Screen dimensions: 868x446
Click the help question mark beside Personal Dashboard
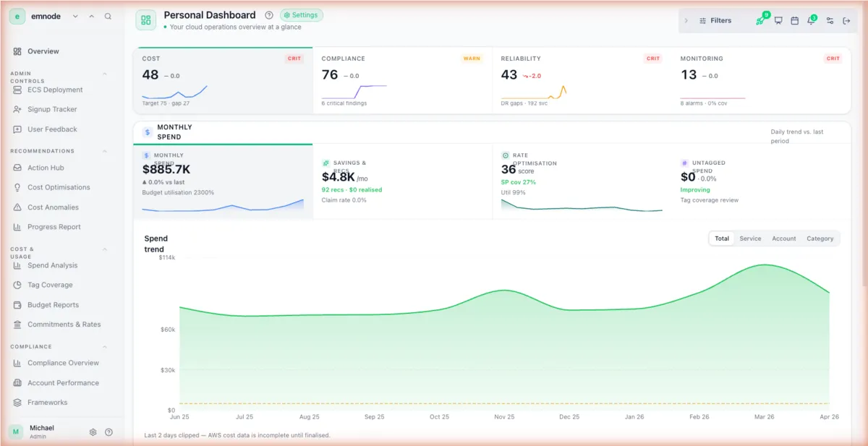tap(269, 15)
